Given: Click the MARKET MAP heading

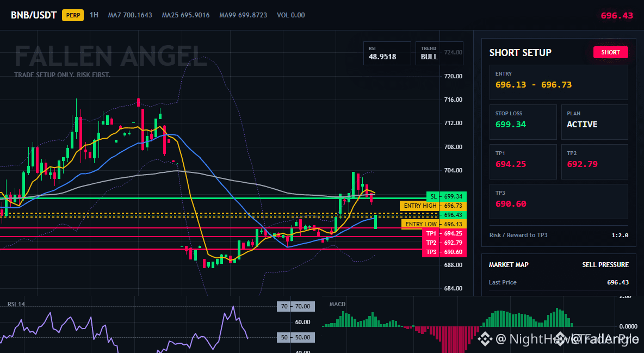Looking at the screenshot, I should click(509, 265).
